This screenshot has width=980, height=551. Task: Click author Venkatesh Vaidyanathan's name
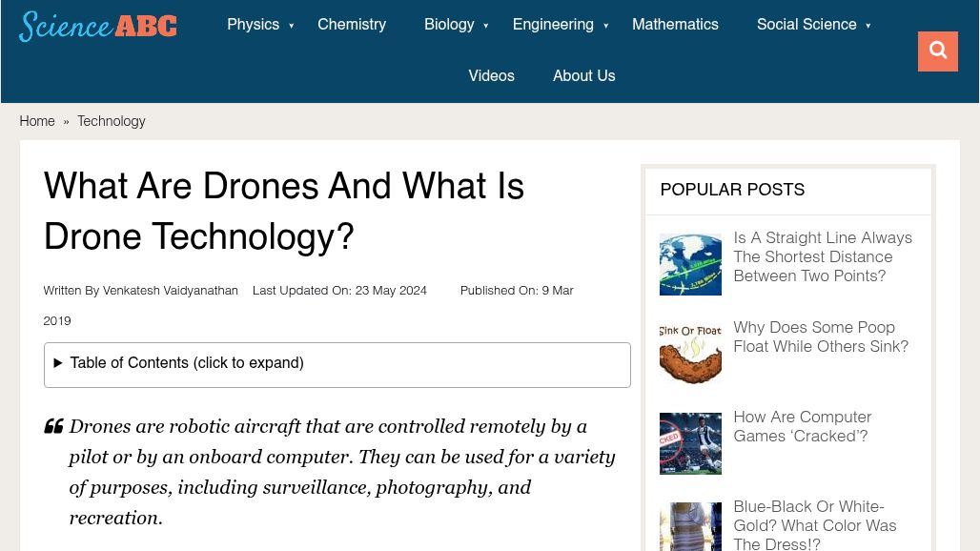tap(170, 291)
